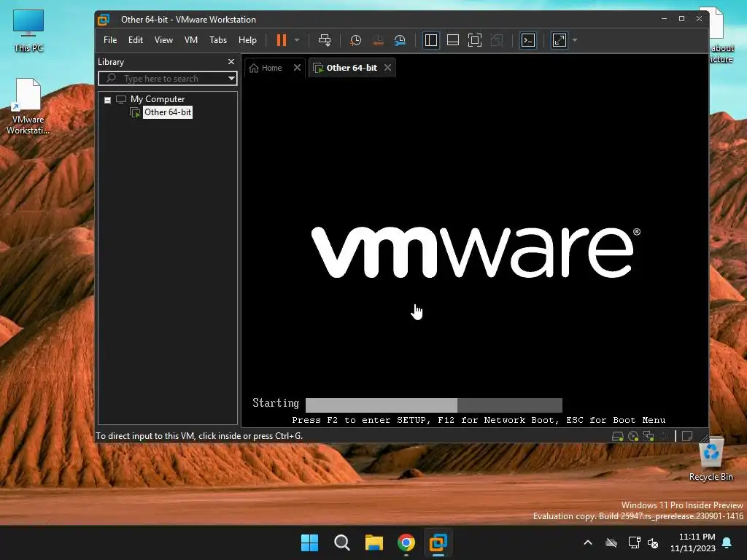Take a snapshot of this virtual machine
The image size is (747, 560).
pyautogui.click(x=355, y=40)
